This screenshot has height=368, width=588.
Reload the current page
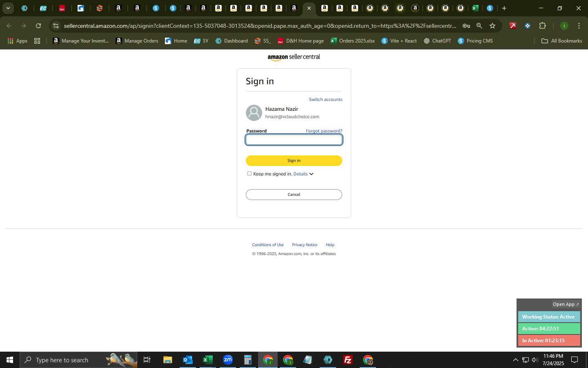pos(38,26)
